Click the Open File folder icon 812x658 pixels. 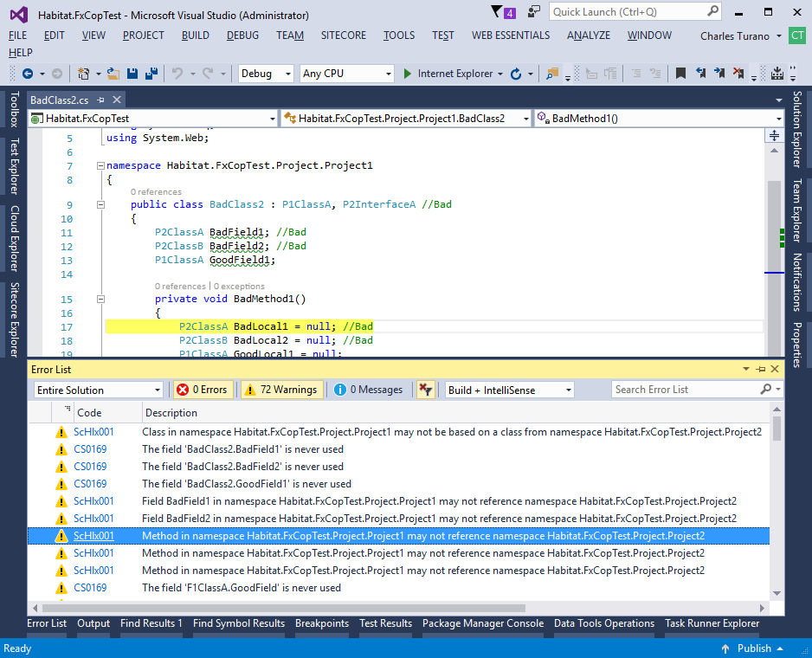click(x=113, y=74)
